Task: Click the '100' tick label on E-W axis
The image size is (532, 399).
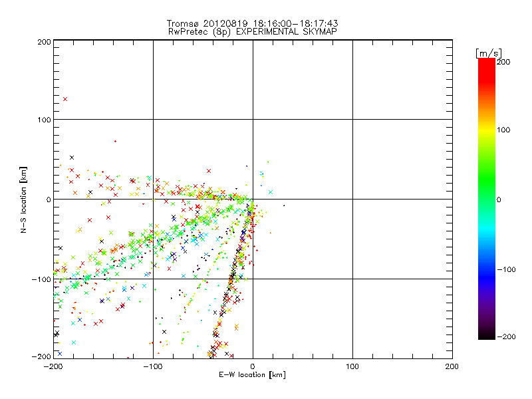Action: pyautogui.click(x=352, y=366)
